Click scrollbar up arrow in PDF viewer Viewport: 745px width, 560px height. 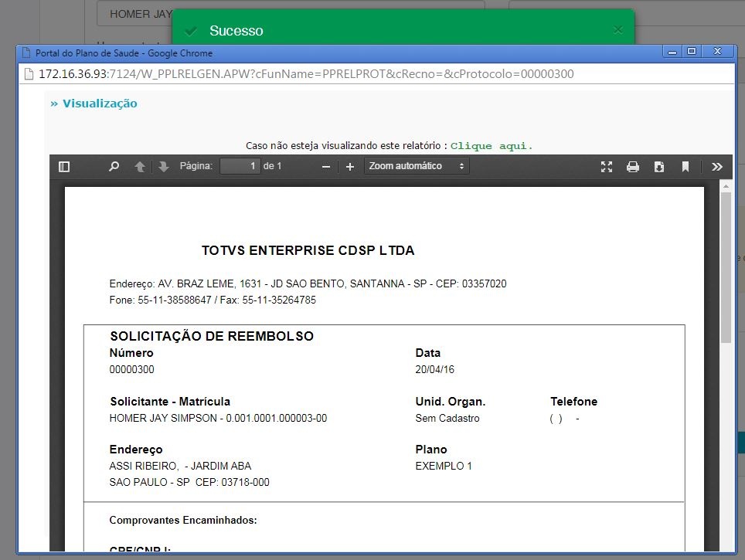pos(726,186)
